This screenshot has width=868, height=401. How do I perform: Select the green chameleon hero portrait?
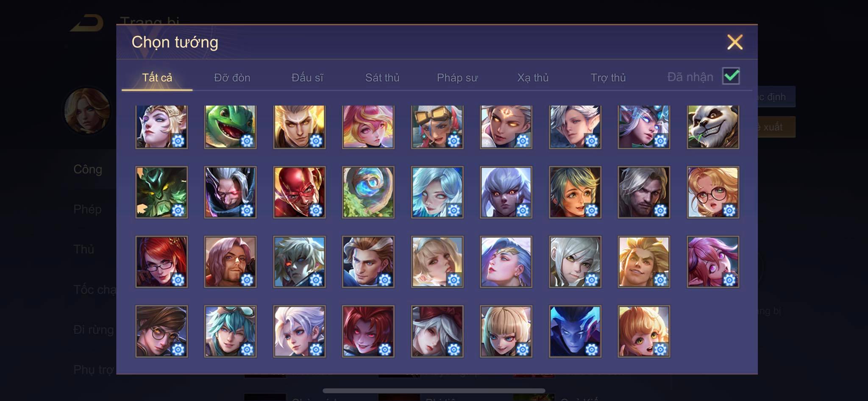click(230, 127)
